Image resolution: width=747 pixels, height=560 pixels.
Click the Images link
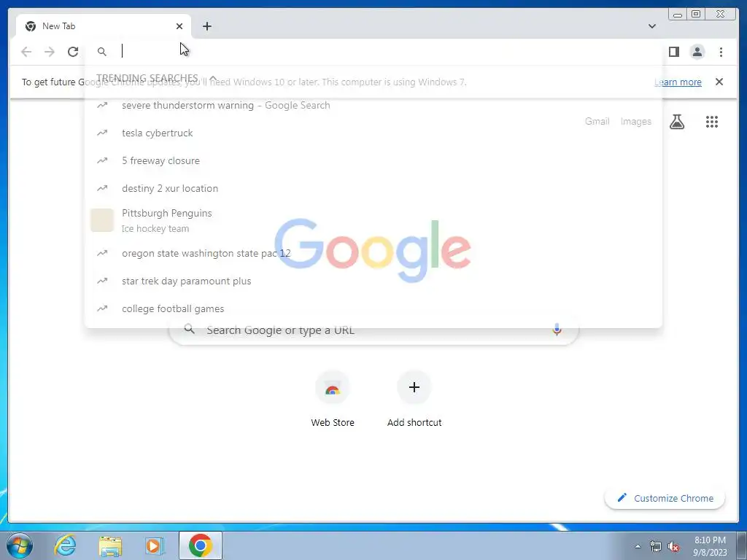tap(635, 122)
